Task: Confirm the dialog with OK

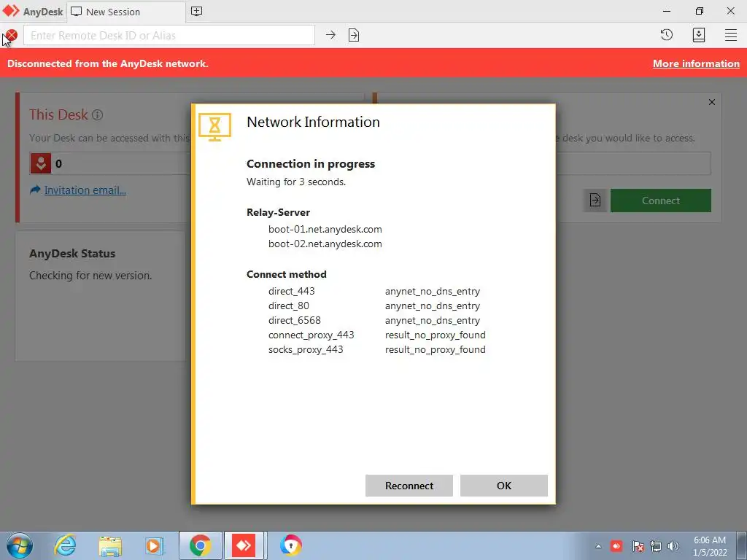Action: click(x=504, y=486)
